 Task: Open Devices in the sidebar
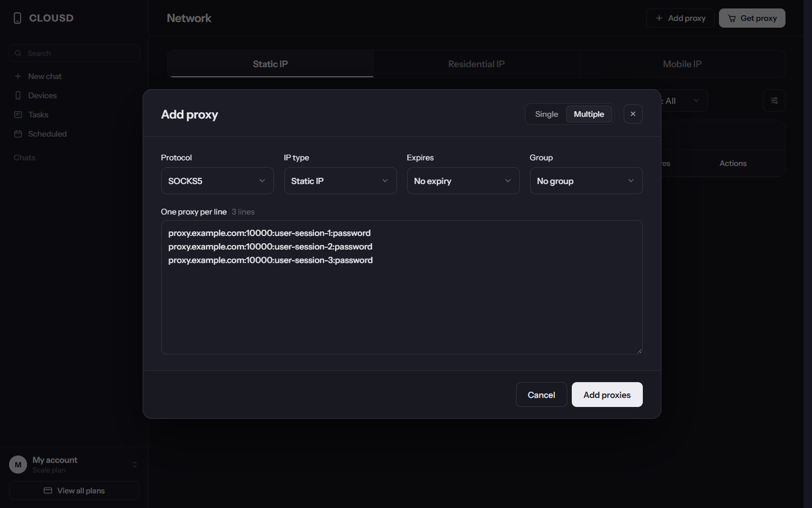click(x=74, y=95)
